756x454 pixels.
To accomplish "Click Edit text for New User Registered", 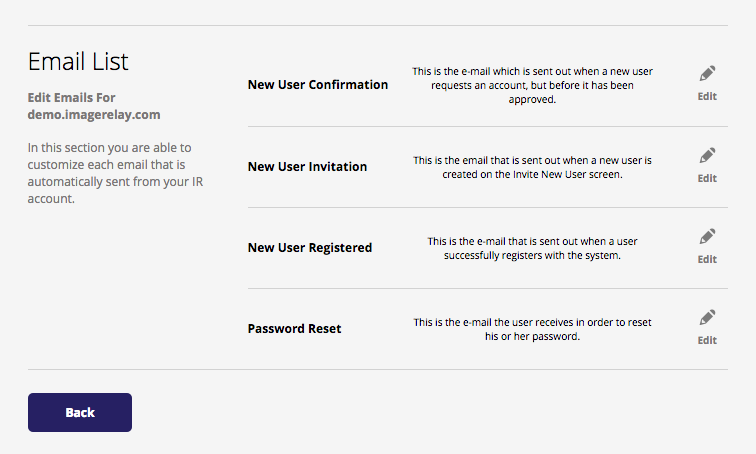I will [707, 259].
